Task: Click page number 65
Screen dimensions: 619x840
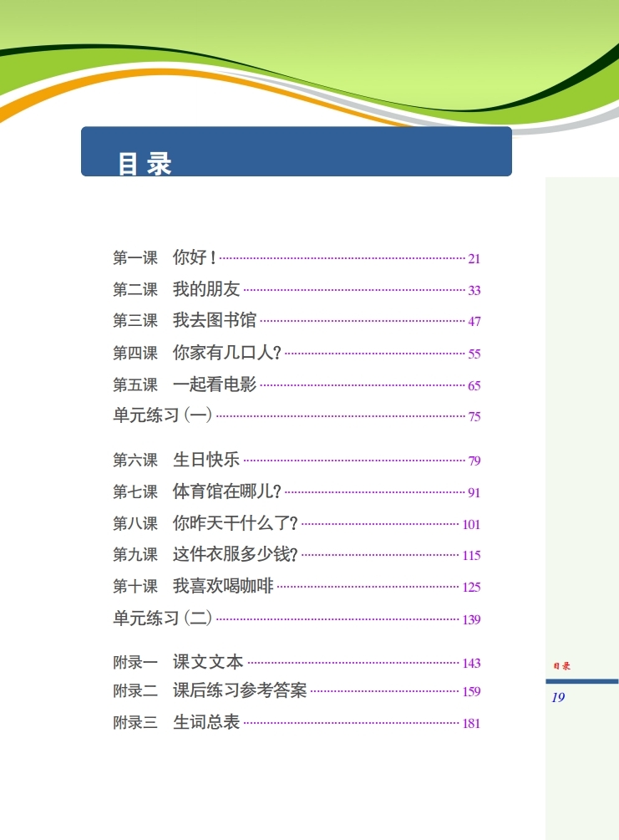Action: (x=474, y=385)
